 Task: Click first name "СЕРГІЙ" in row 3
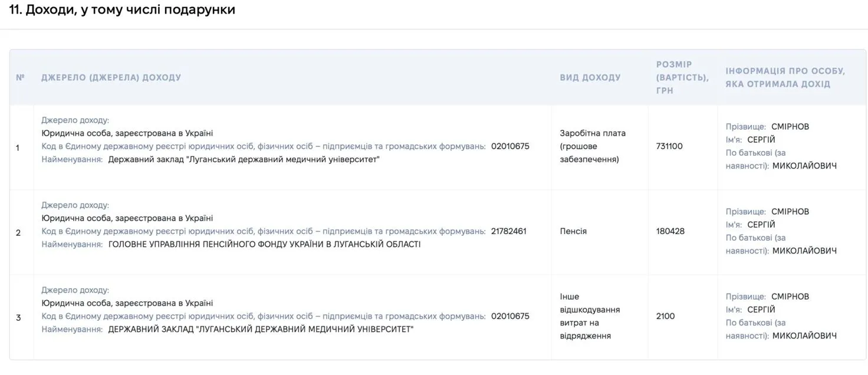[x=761, y=310]
